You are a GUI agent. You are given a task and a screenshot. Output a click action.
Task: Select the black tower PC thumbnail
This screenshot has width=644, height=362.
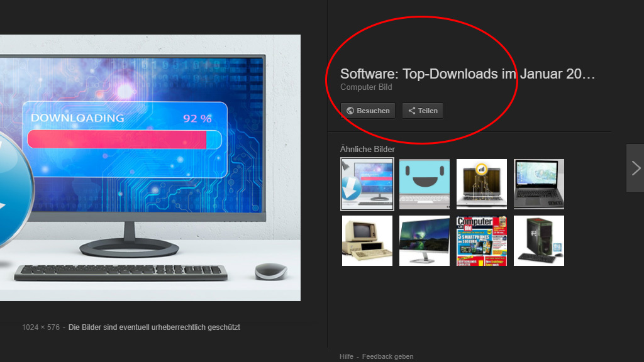click(x=539, y=241)
